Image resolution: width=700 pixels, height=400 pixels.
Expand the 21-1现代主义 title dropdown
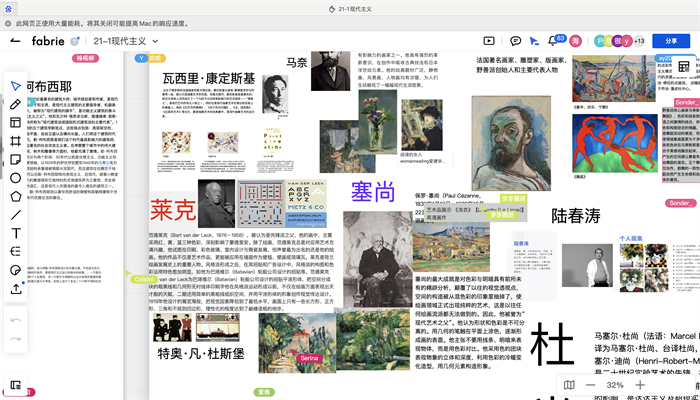point(155,41)
